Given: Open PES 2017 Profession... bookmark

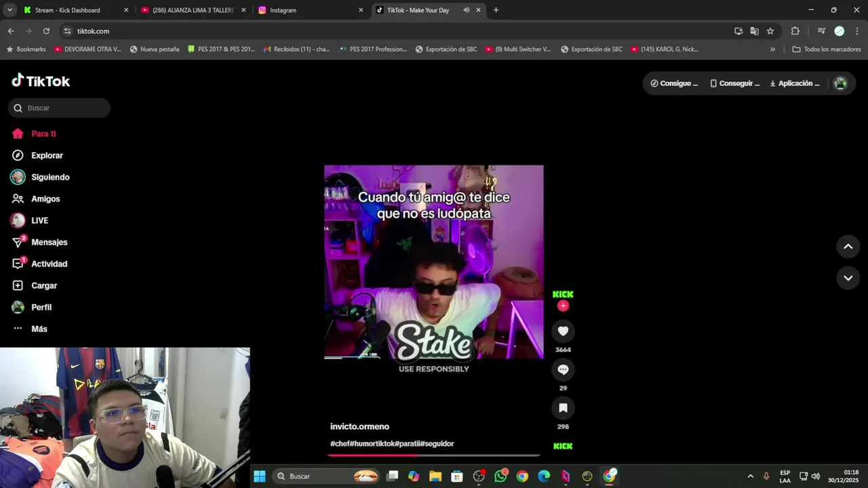Looking at the screenshot, I should coord(374,49).
